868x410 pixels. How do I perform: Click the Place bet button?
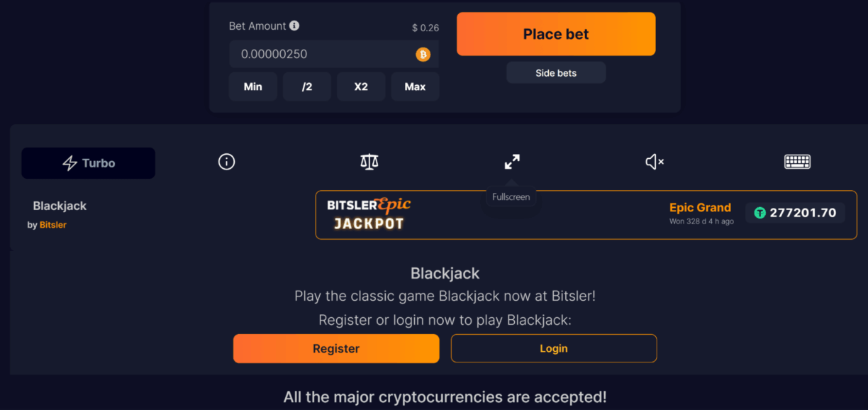pyautogui.click(x=556, y=34)
